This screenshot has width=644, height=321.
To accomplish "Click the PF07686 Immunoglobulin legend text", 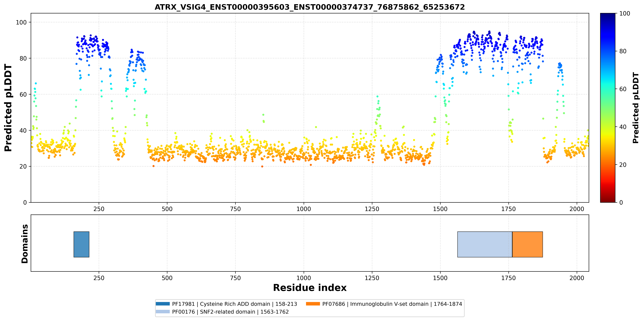I will 392,304.
